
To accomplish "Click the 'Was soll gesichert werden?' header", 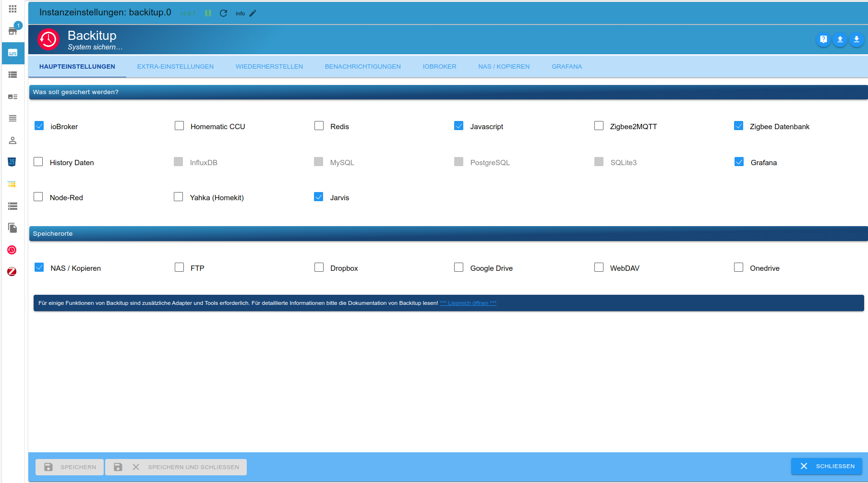I will tap(448, 92).
